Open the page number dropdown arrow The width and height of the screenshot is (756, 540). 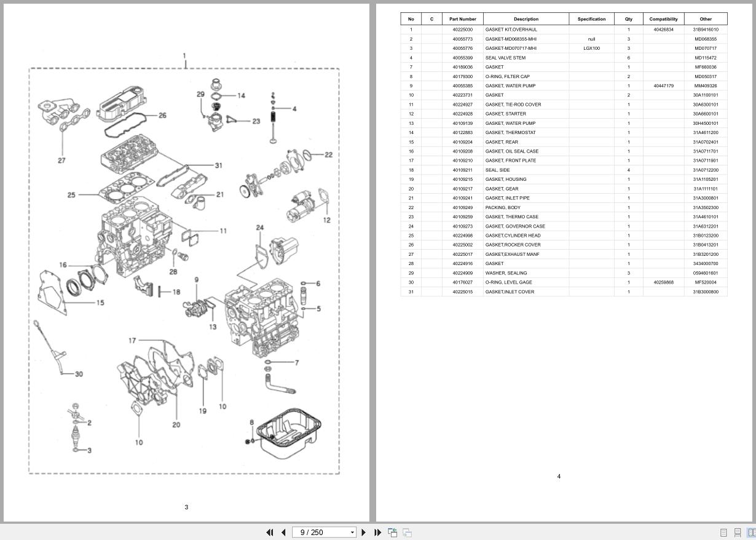click(352, 533)
